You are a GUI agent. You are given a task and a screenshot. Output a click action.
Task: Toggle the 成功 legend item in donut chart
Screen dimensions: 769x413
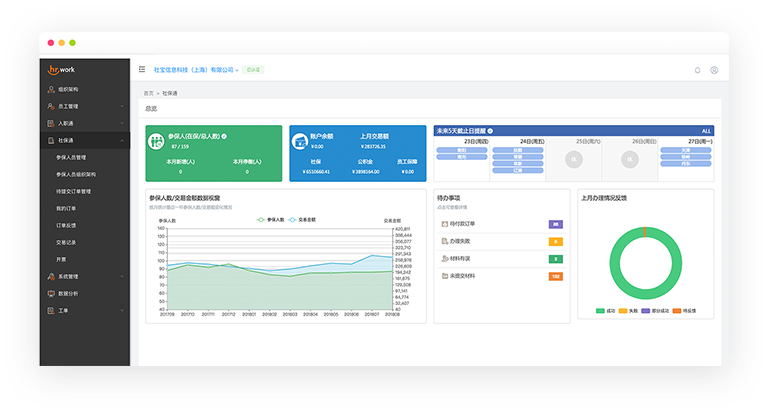[x=606, y=311]
